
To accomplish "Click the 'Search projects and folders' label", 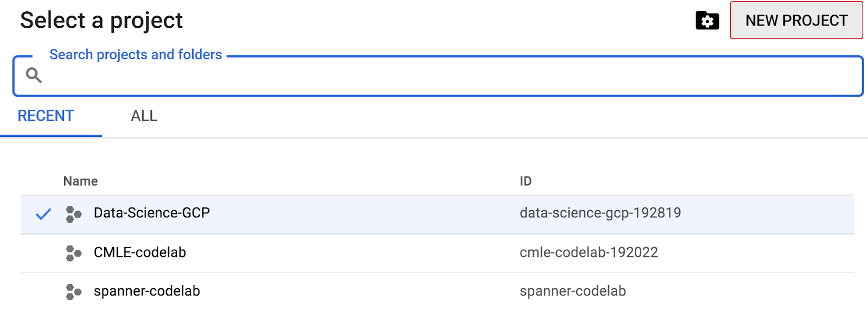I will pos(136,55).
